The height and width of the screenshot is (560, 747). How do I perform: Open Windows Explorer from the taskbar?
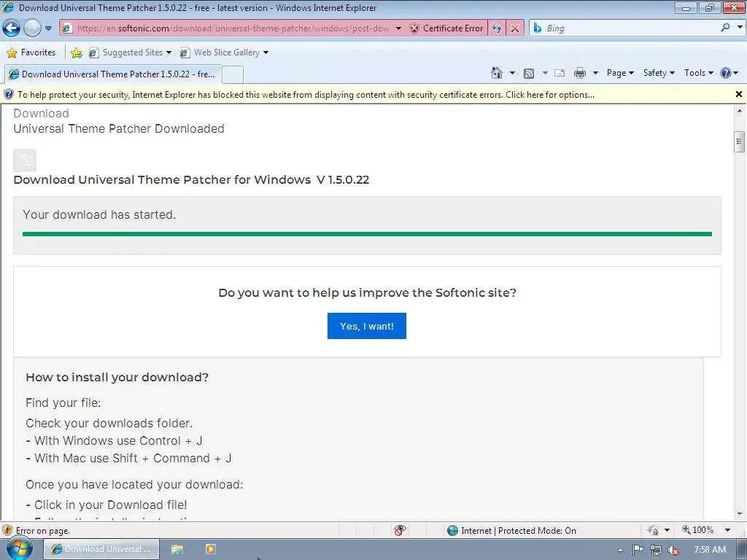pyautogui.click(x=177, y=549)
